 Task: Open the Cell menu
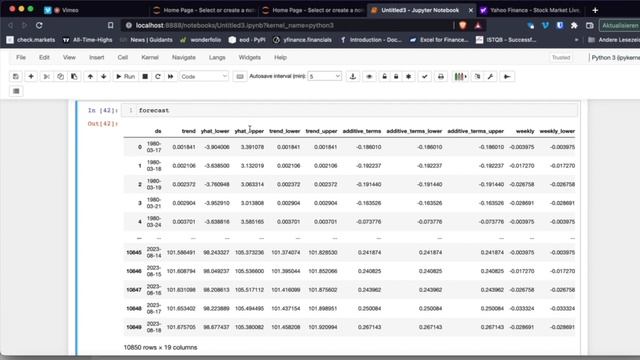[x=122, y=58]
